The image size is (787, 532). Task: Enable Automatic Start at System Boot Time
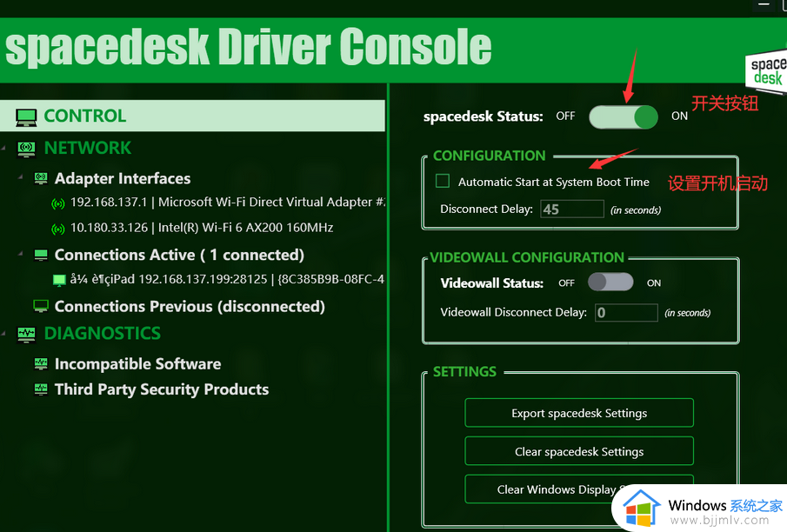[x=443, y=181]
